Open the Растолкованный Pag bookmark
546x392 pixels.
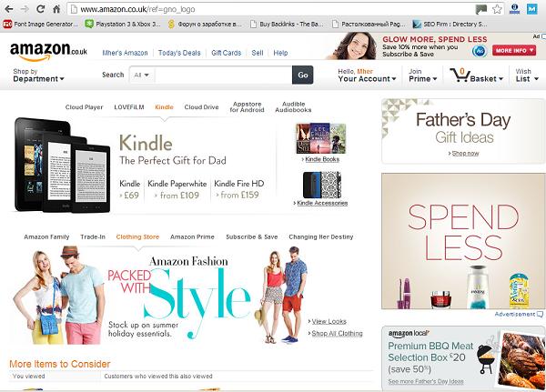[369, 24]
